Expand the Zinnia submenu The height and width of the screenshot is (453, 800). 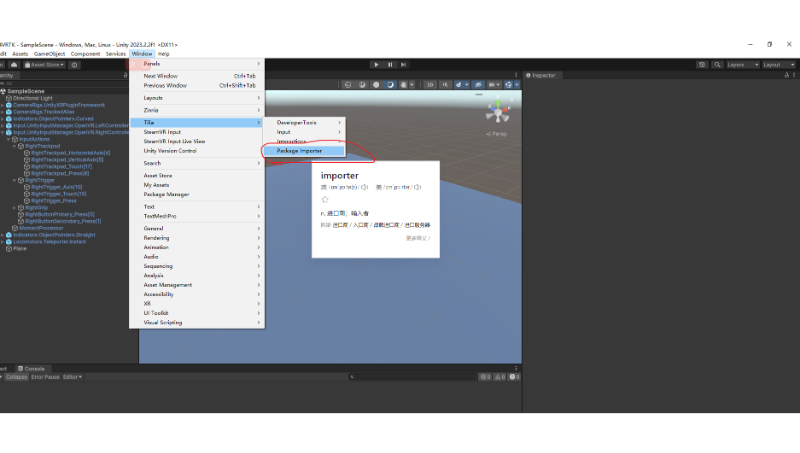(x=196, y=110)
